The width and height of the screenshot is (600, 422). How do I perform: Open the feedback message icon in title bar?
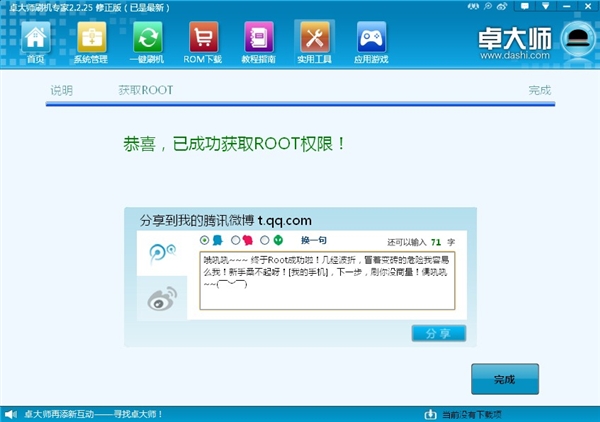(525, 7)
